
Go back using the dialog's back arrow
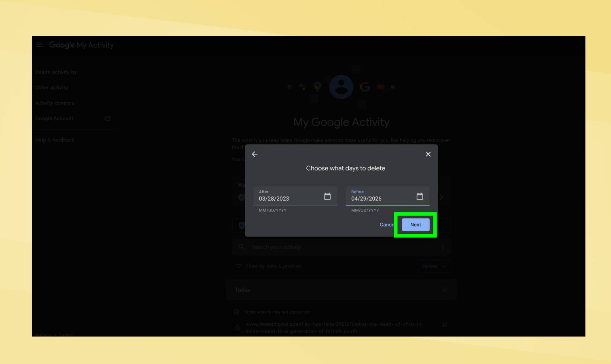tap(255, 154)
